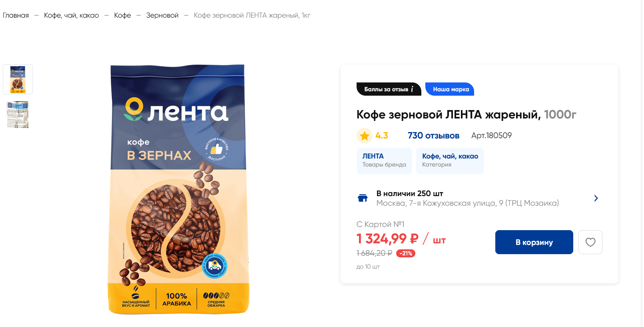This screenshot has height=327, width=644.
Task: Click the В корзину button
Action: point(534,242)
